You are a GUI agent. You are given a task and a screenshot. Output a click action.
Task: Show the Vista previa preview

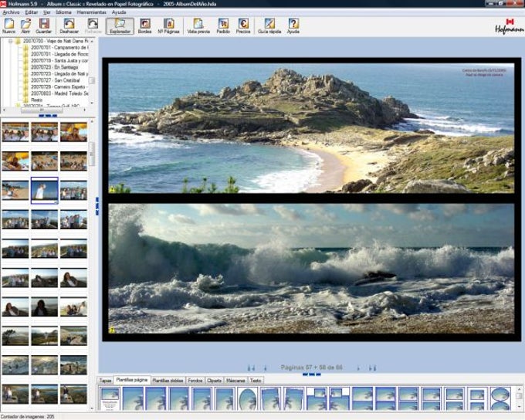tap(198, 25)
